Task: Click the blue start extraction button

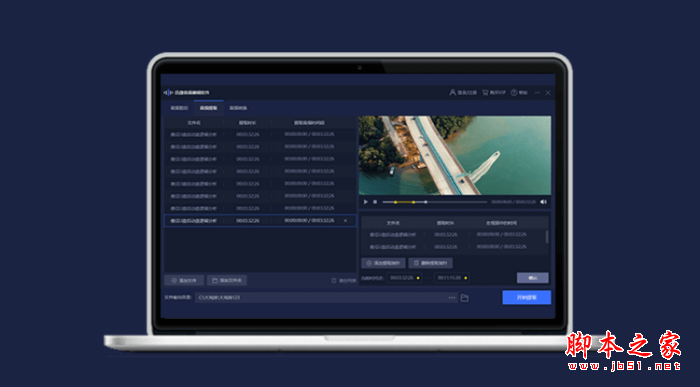Action: click(x=527, y=298)
